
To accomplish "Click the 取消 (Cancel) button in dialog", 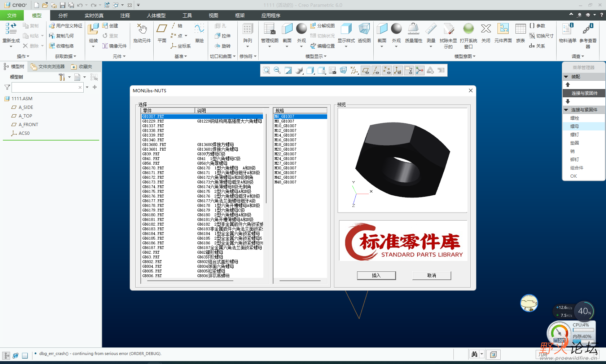I will click(431, 275).
